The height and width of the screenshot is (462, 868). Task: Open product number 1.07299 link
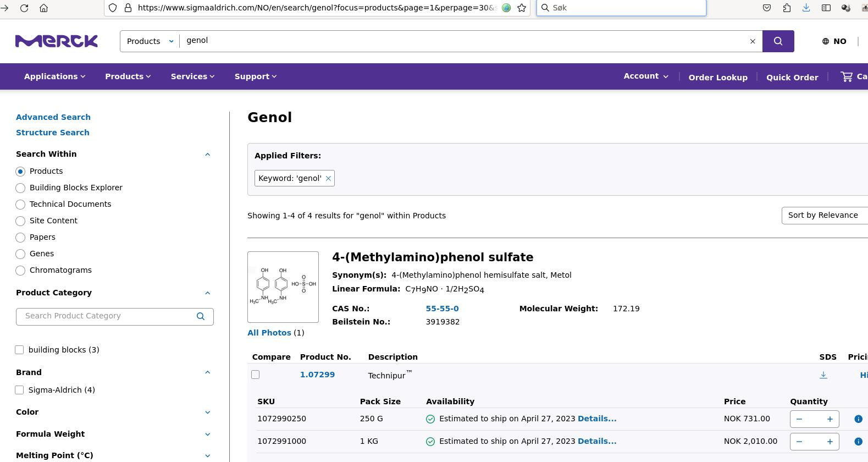pos(317,375)
